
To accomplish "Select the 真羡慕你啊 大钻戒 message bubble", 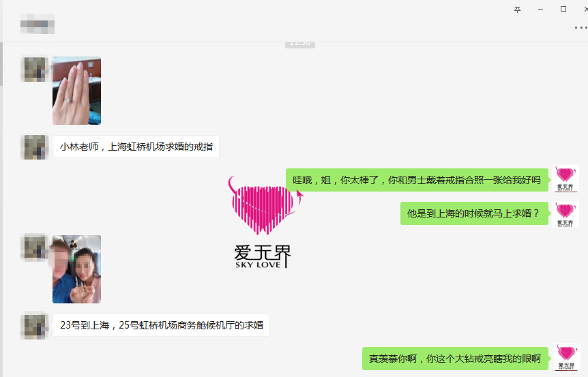I will coord(455,358).
